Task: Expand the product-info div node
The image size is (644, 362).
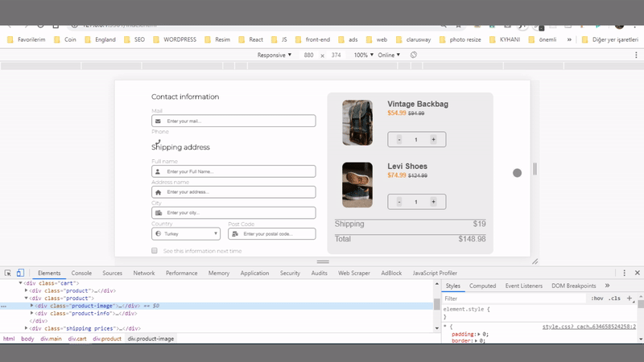Action: (32, 313)
